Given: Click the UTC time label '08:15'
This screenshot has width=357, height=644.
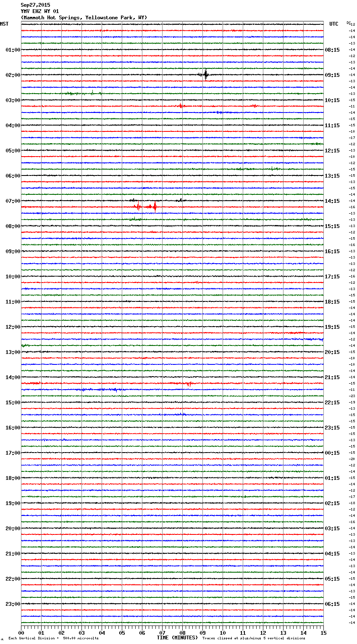Looking at the screenshot, I should [332, 50].
